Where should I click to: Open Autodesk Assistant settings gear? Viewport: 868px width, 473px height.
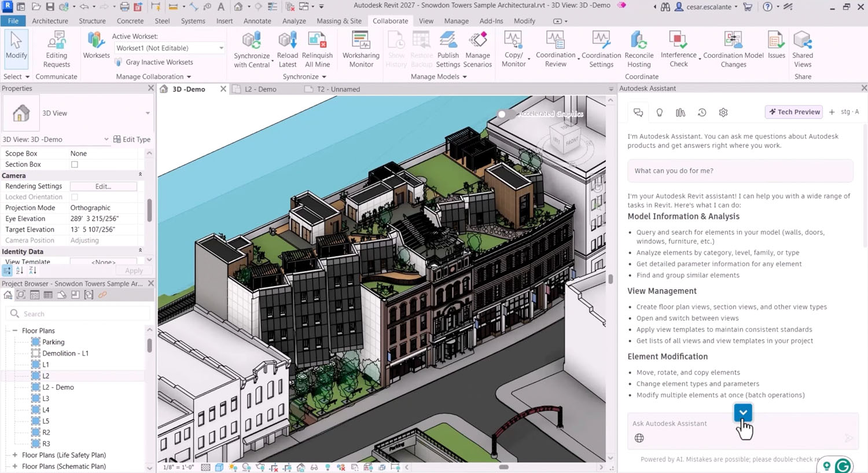pyautogui.click(x=723, y=112)
